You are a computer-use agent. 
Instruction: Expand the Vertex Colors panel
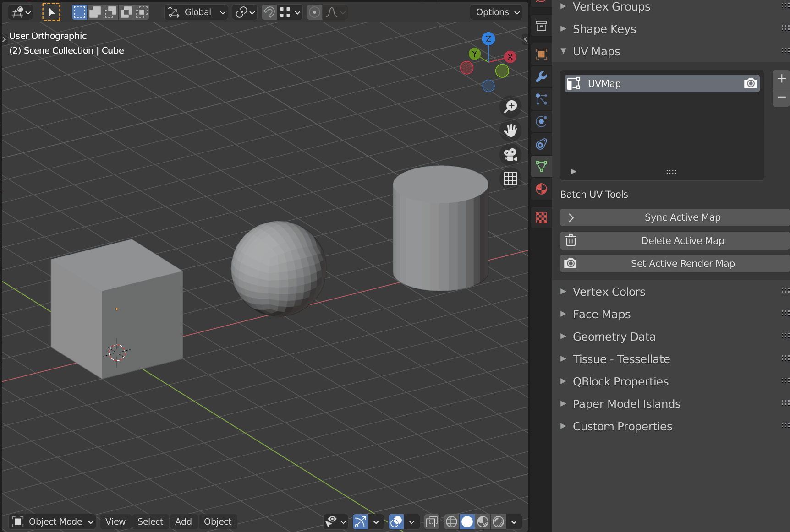(609, 292)
